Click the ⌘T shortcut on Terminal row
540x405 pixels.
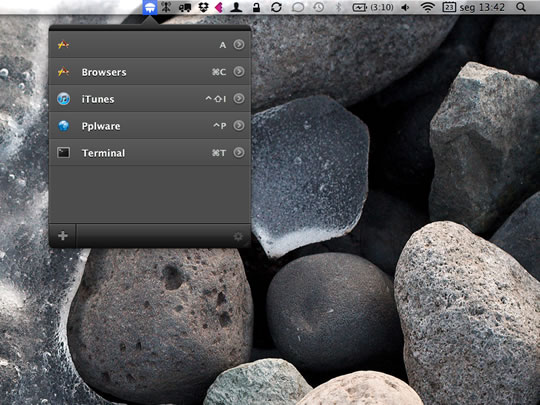[219, 153]
